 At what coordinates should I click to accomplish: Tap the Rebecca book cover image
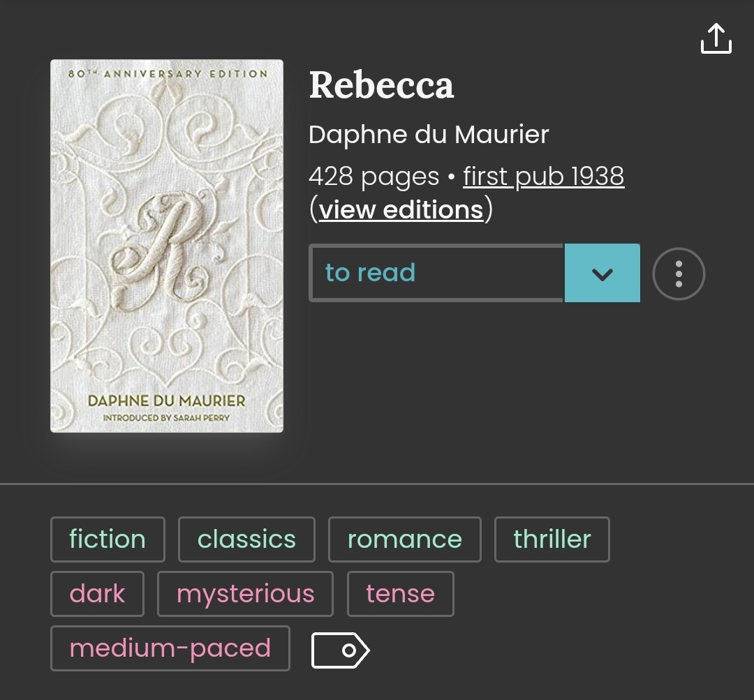pos(167,246)
